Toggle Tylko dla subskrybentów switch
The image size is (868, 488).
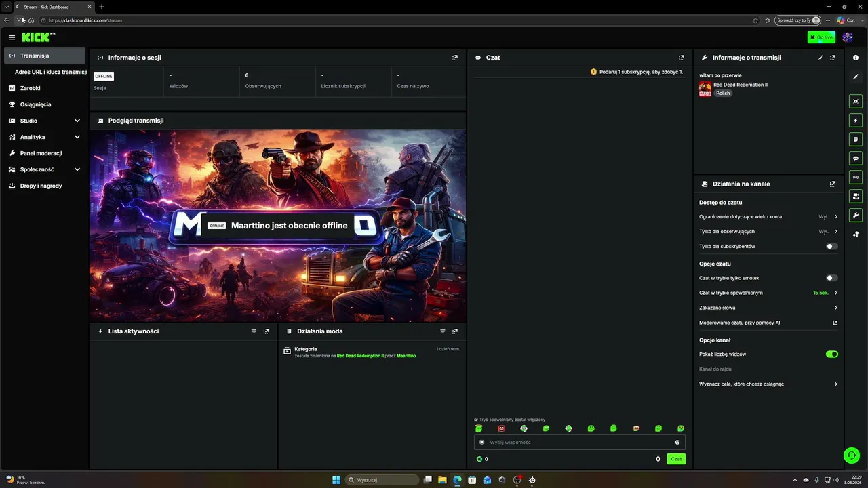click(x=831, y=247)
